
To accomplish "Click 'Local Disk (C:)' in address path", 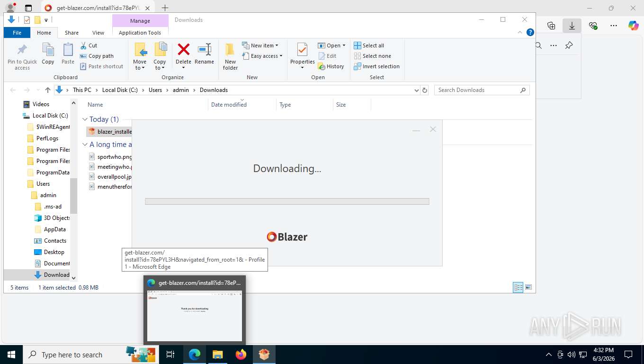I will [120, 90].
